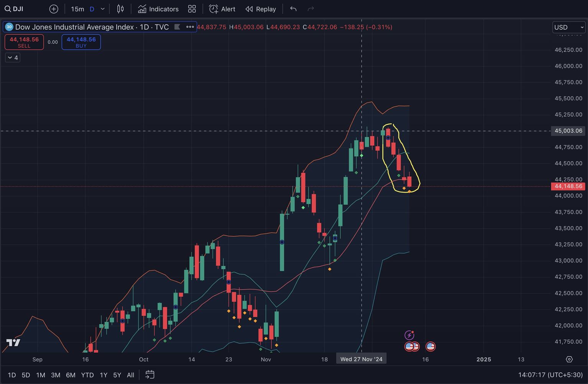The image size is (588, 384).
Task: Create a new Alert
Action: coord(222,9)
